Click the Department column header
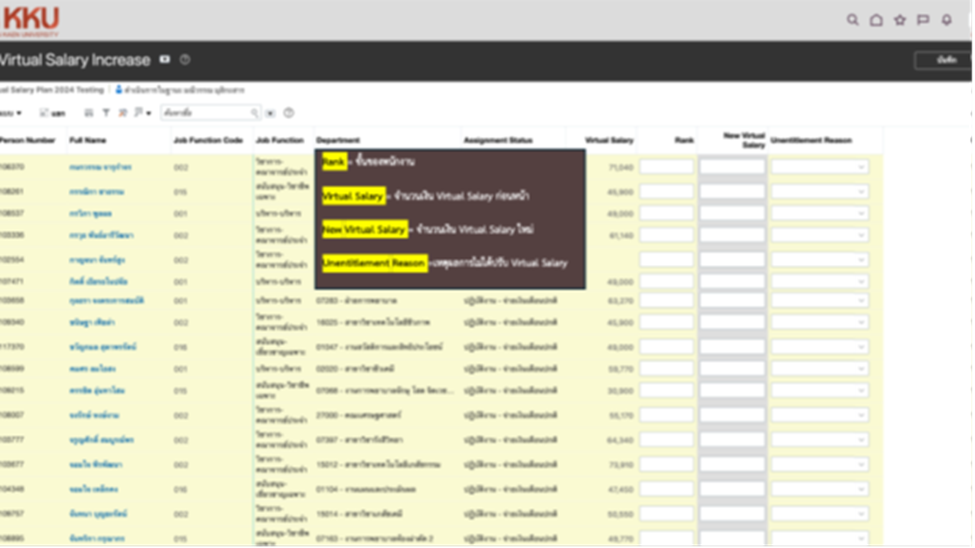 point(338,141)
